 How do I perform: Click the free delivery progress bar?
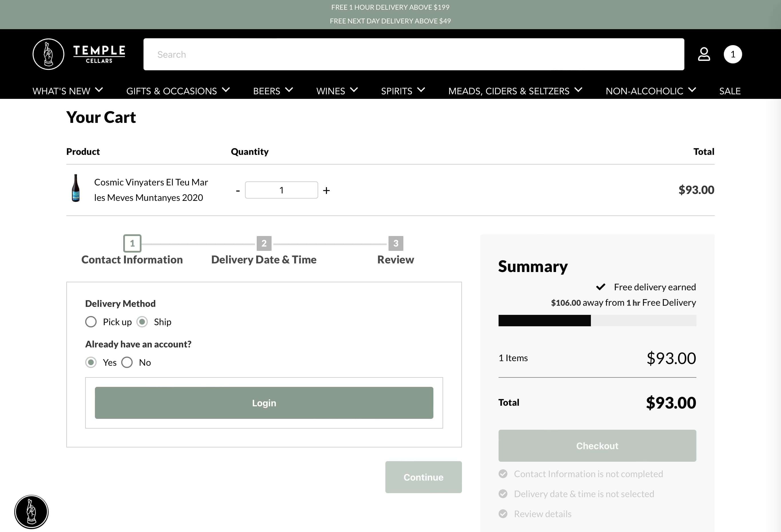coord(597,320)
